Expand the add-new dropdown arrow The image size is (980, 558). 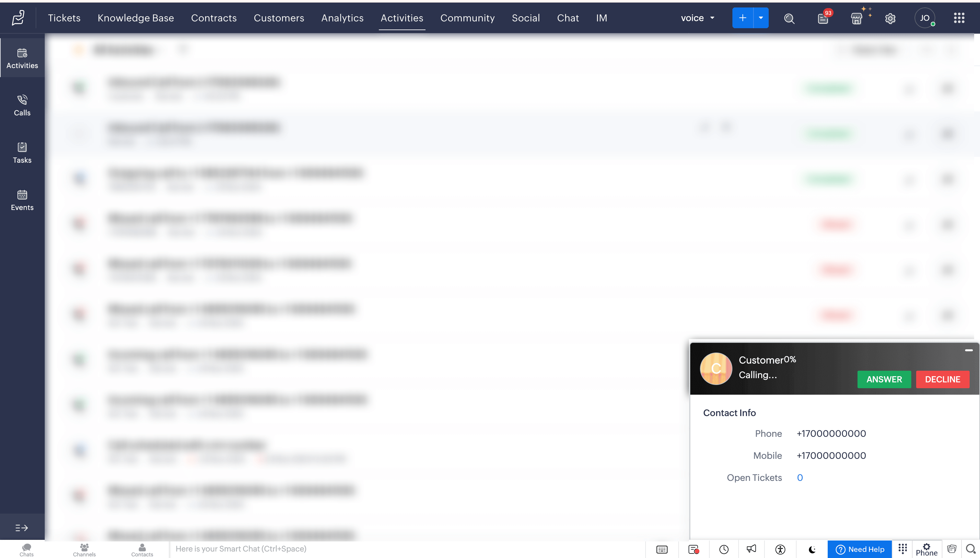tap(761, 18)
